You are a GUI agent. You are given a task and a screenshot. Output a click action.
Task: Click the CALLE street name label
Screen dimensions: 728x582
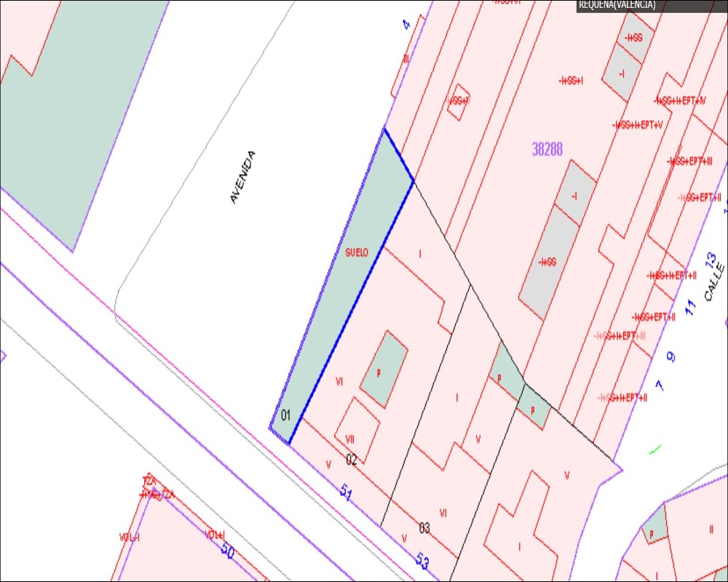point(714,283)
